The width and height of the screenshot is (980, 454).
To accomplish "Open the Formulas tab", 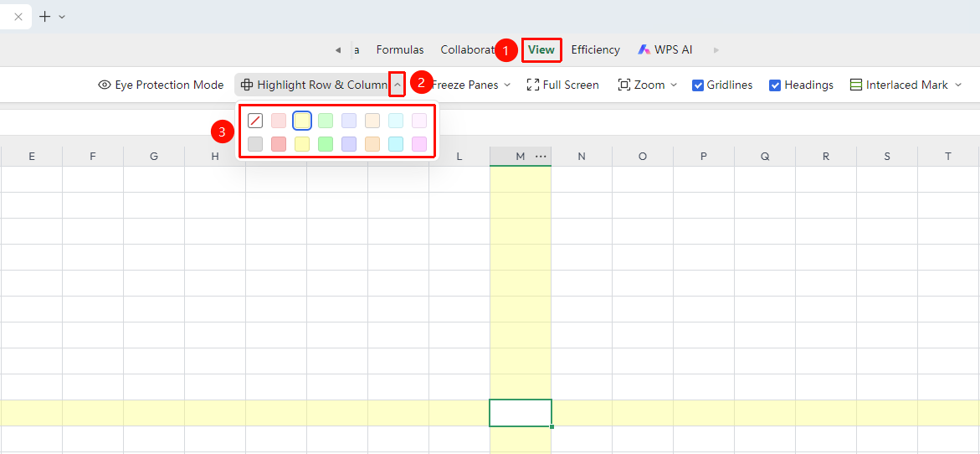I will coord(400,50).
